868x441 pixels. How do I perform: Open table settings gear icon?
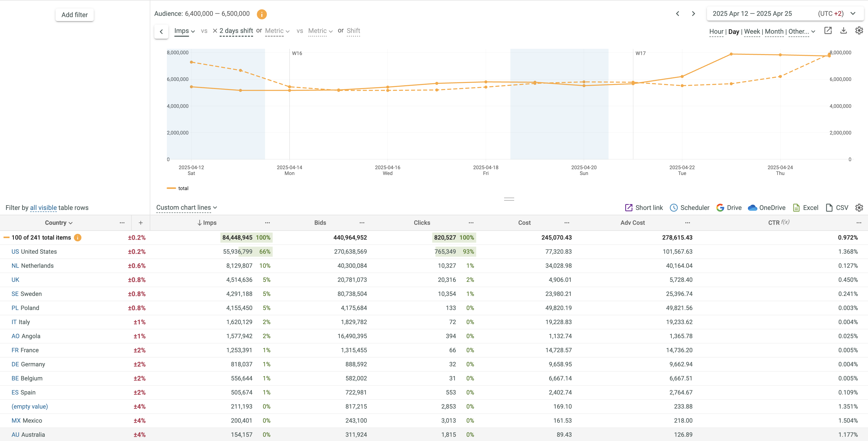859,208
